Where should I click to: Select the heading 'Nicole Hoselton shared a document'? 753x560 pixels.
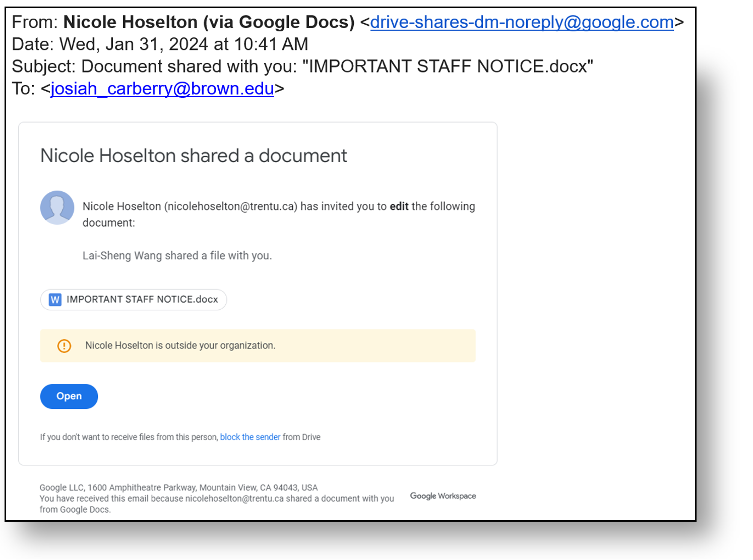(x=194, y=156)
